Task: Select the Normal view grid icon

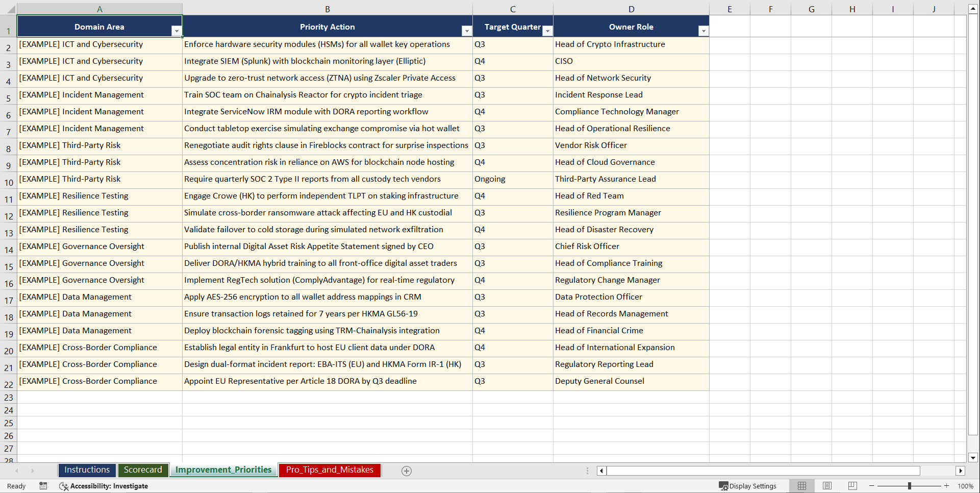Action: pos(801,486)
